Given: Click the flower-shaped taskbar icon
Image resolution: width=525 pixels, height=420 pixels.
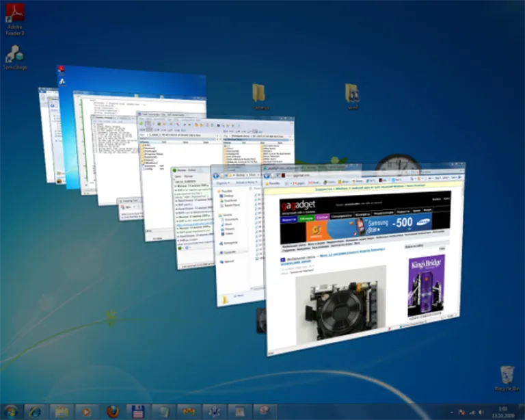Looking at the screenshot, I should pyautogui.click(x=214, y=412).
